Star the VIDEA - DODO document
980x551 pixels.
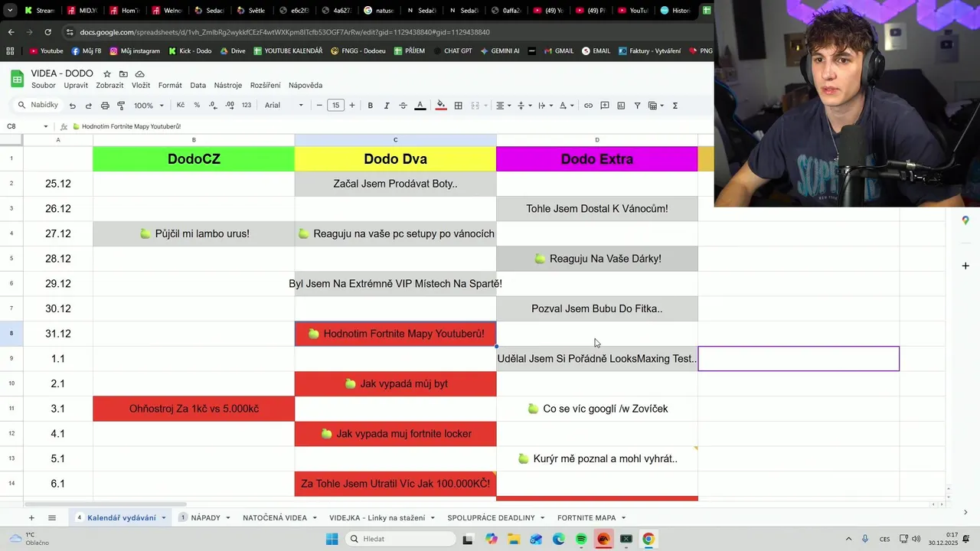click(x=107, y=73)
